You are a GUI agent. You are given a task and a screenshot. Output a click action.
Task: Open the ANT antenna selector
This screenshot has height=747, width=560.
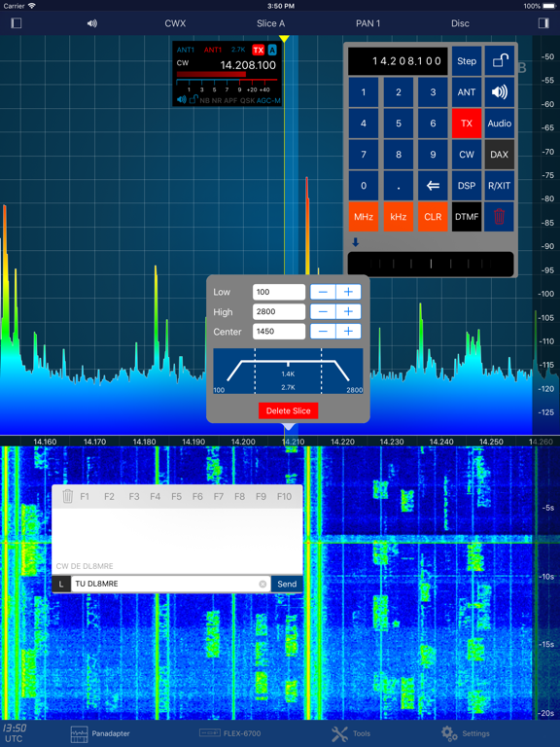pyautogui.click(x=467, y=92)
